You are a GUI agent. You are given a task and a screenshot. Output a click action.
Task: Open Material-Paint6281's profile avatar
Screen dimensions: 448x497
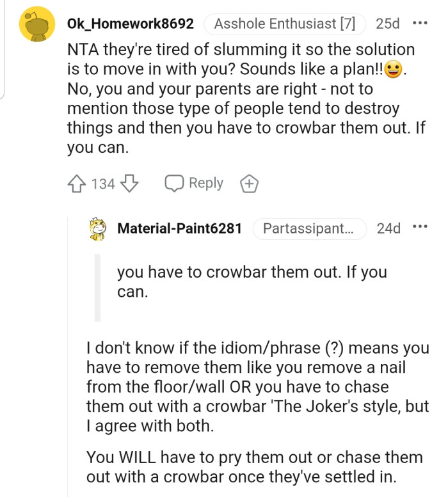97,229
